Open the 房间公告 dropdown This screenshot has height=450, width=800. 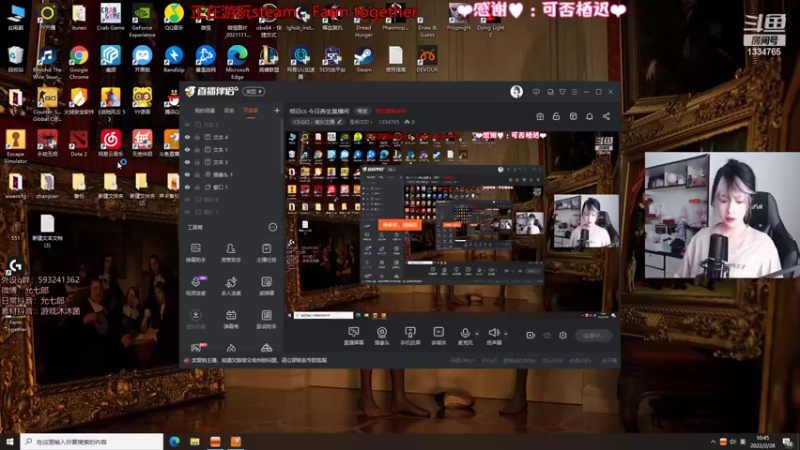coord(360,122)
